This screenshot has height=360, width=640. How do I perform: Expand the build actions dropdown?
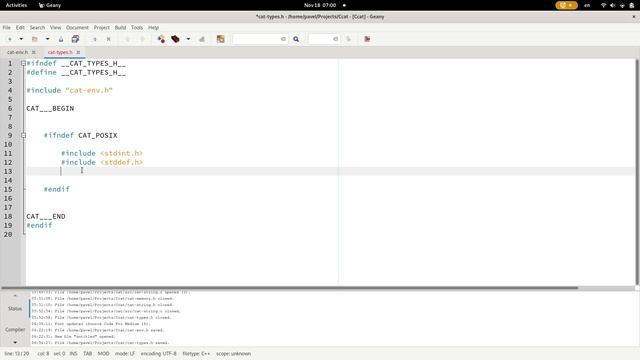(188, 39)
